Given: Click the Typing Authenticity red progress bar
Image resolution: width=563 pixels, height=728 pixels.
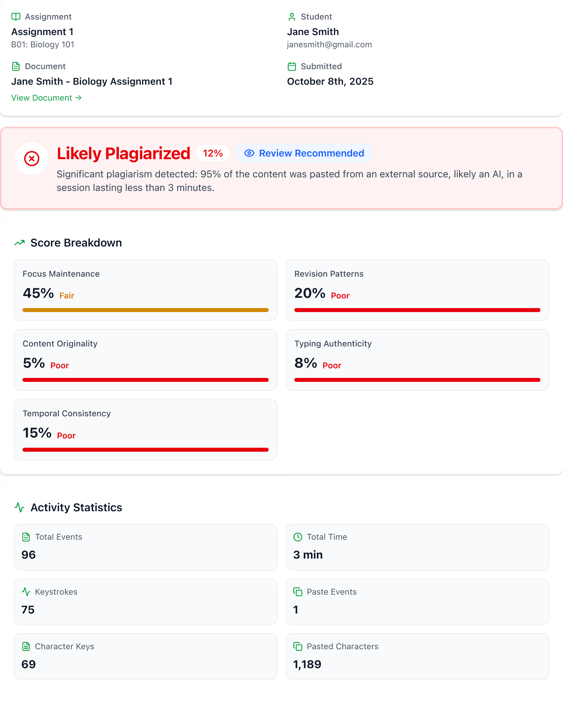Looking at the screenshot, I should (x=417, y=380).
